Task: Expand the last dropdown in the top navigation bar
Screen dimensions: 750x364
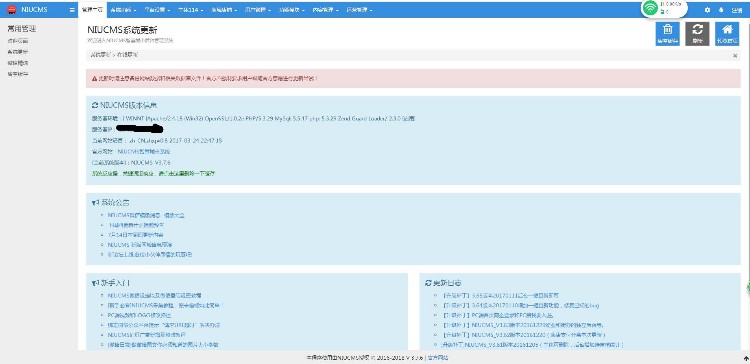Action: coord(359,10)
